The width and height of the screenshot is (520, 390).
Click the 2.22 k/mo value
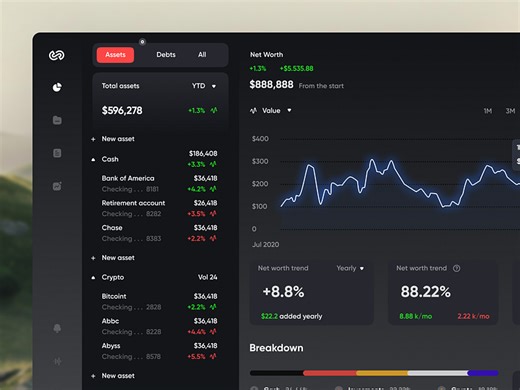coord(473,316)
